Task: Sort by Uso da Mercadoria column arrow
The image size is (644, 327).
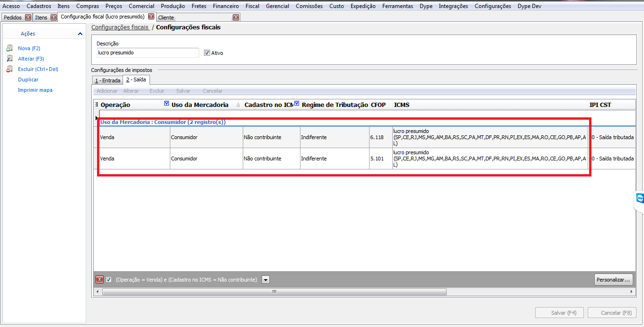Action: (238, 105)
